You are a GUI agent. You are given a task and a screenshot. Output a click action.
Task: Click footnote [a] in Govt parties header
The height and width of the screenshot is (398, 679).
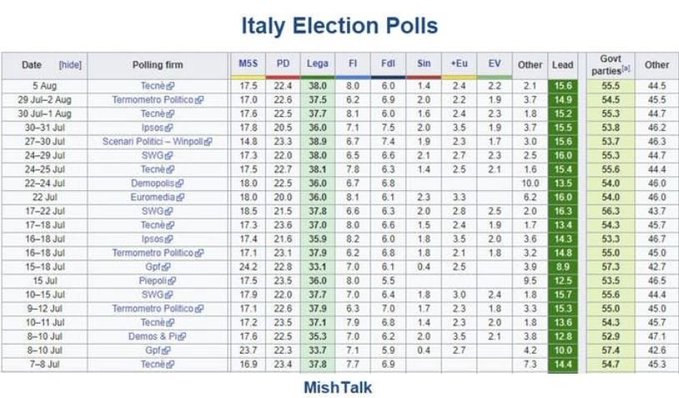click(x=626, y=68)
